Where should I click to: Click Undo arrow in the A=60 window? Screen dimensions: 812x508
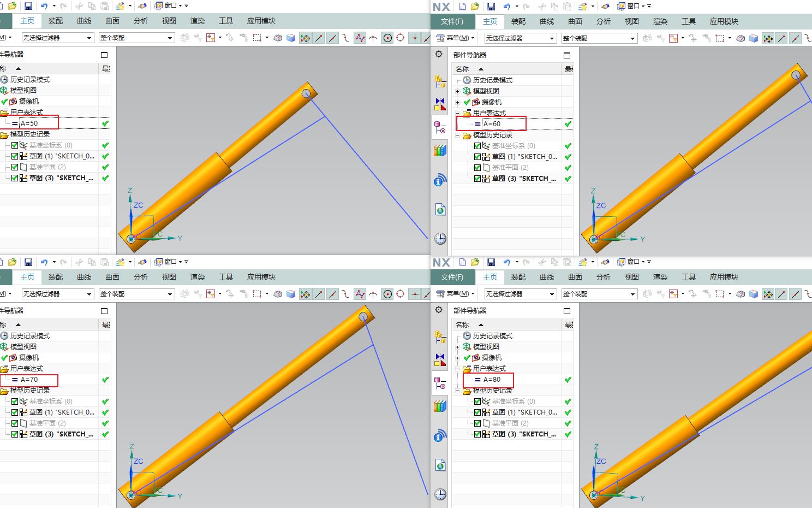pos(507,7)
